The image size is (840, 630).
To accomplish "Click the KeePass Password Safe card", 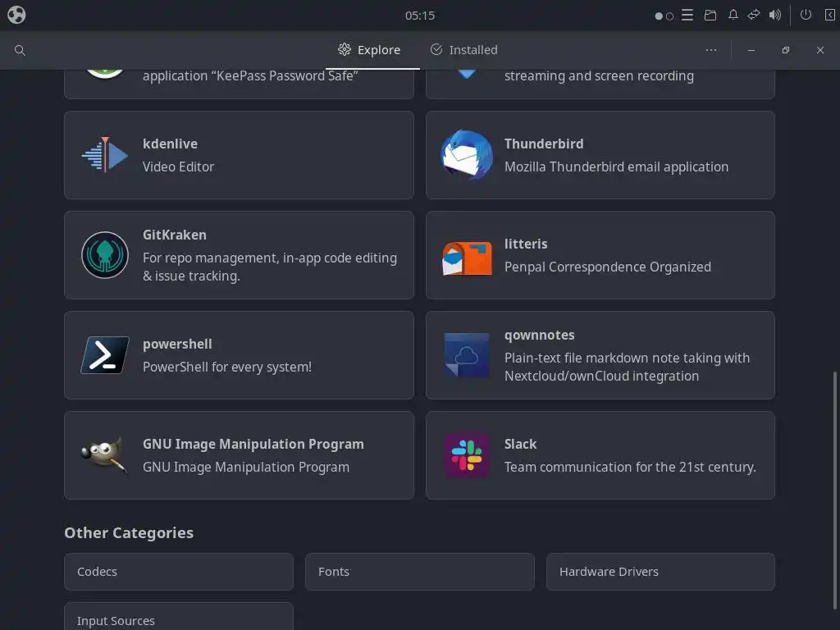I will (239, 84).
